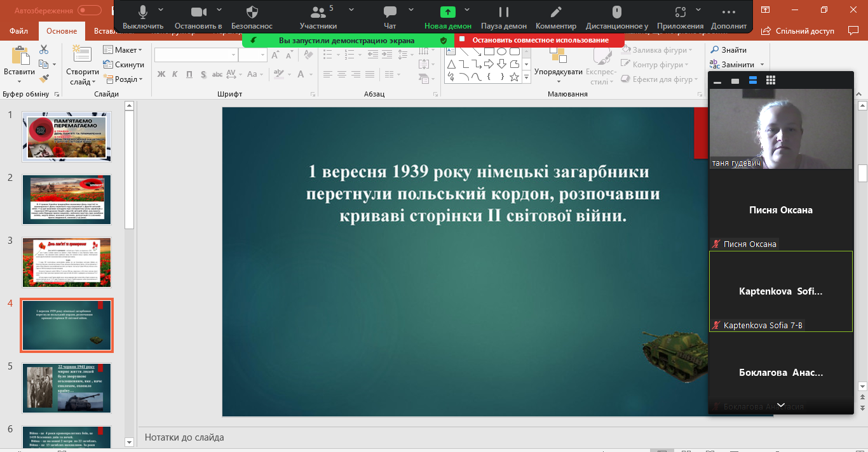Open the font color A control

coord(301,74)
